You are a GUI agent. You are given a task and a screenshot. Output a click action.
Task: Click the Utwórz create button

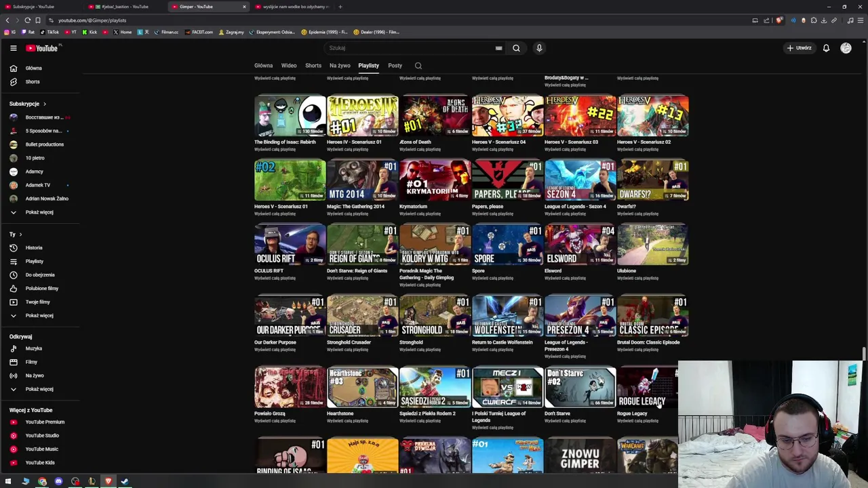click(x=800, y=48)
